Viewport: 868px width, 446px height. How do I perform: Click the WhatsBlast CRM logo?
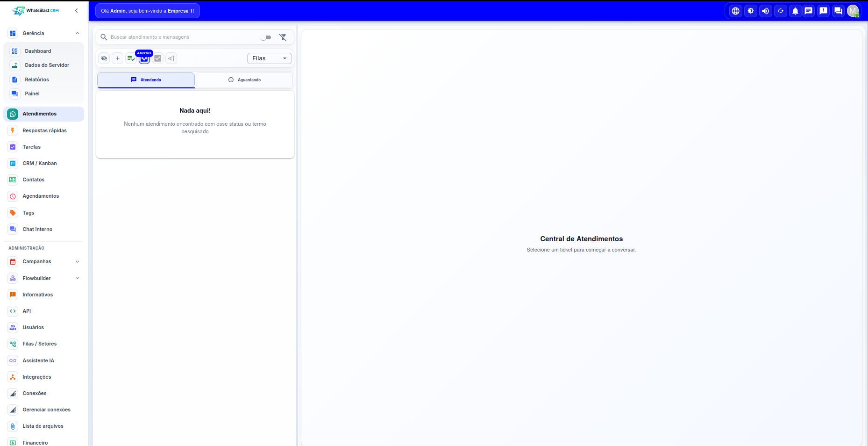point(36,10)
